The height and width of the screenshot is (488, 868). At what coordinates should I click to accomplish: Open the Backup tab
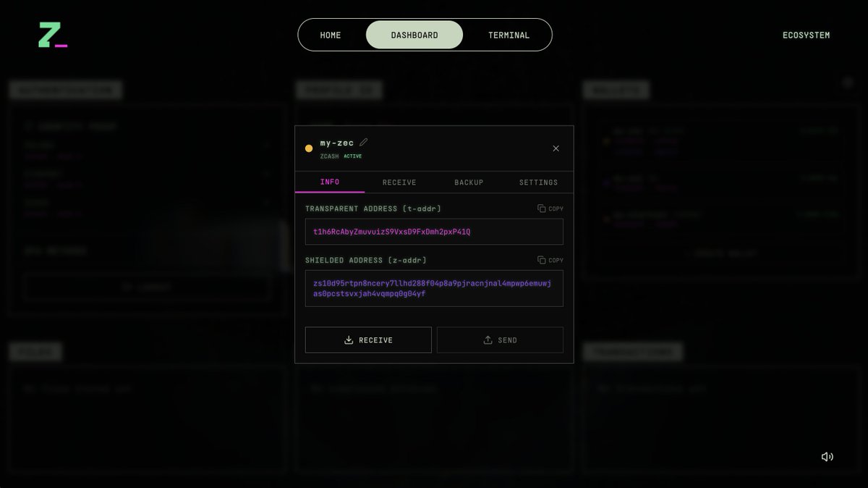point(469,182)
